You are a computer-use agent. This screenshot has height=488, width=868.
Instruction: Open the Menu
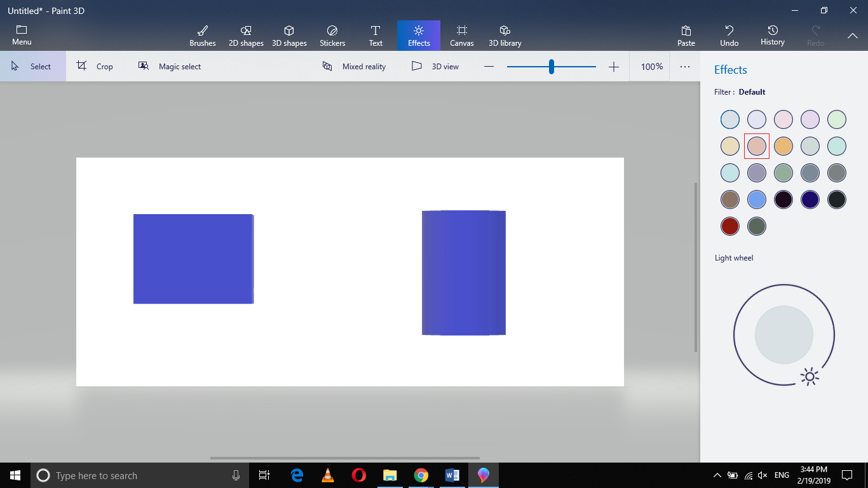click(22, 35)
